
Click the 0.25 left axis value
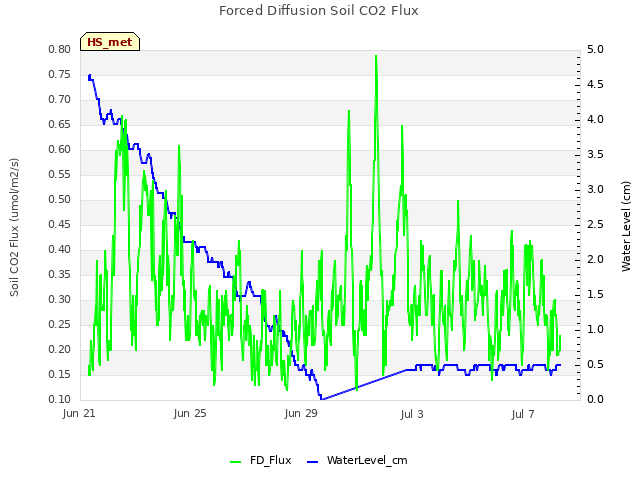tap(60, 324)
